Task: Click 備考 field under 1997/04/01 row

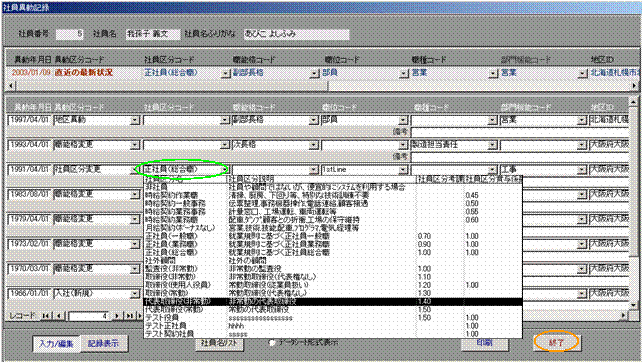Action: pos(520,132)
